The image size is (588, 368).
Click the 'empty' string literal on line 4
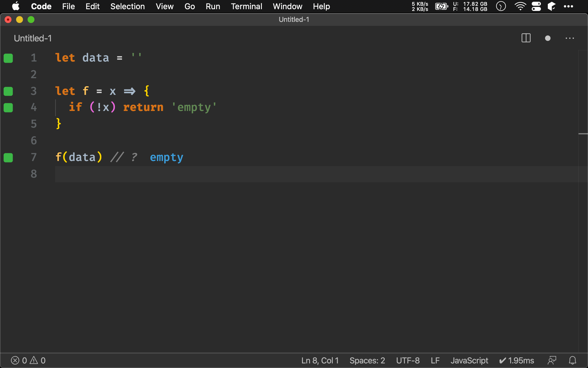click(194, 107)
